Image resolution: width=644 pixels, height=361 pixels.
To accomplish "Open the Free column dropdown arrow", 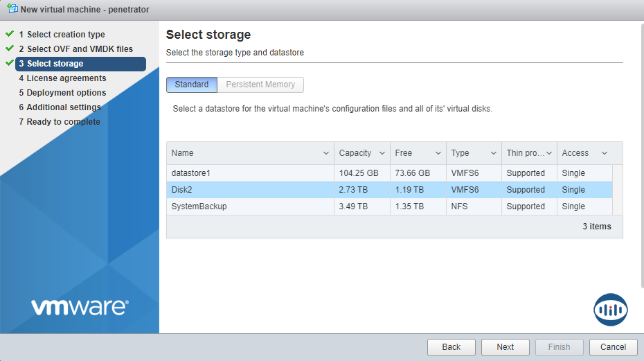I will tap(438, 153).
